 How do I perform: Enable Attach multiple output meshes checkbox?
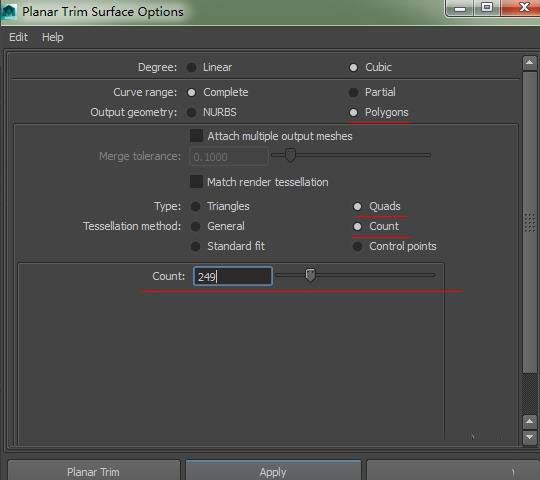[196, 136]
